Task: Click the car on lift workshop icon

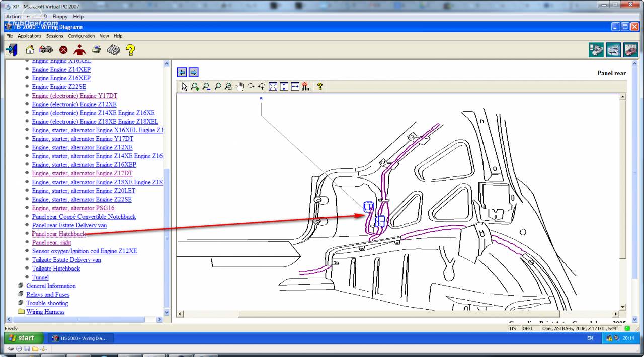Action: 613,50
